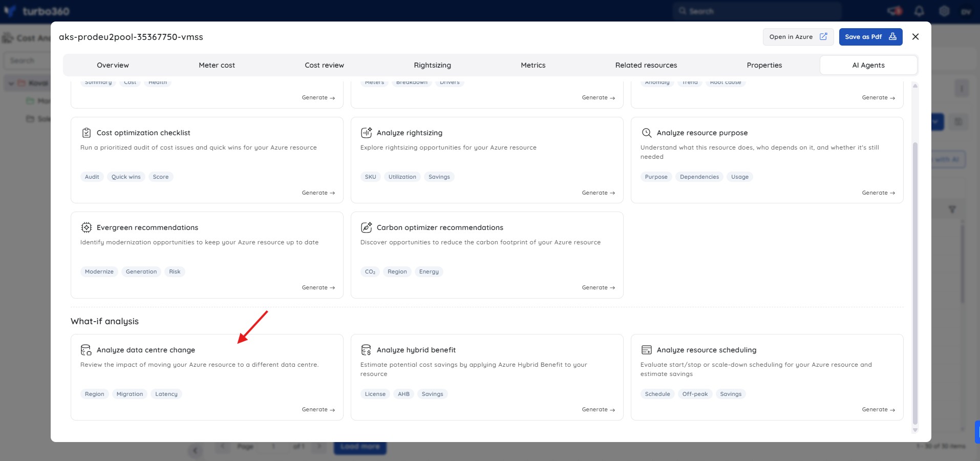Viewport: 980px width, 461px height.
Task: Click the Off-peak tag chip
Action: (x=695, y=394)
